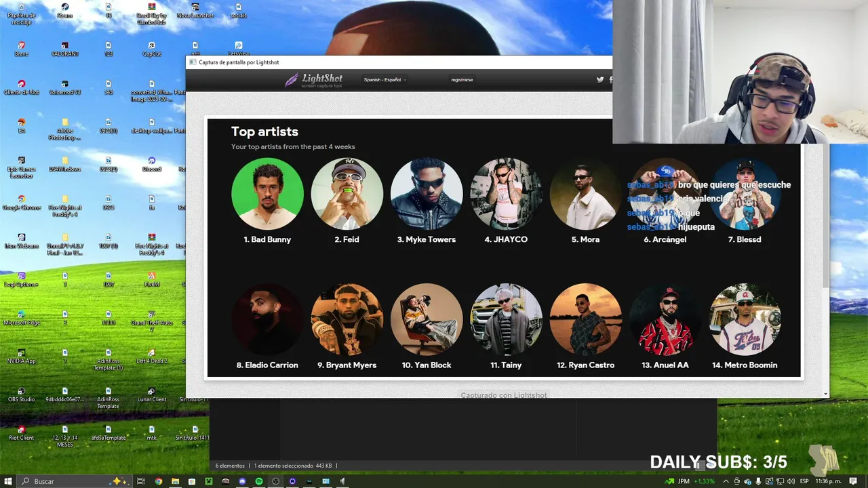Screen dimensions: 868x488
Task: Click the Anuel AA artist thumbnail
Action: tap(665, 319)
